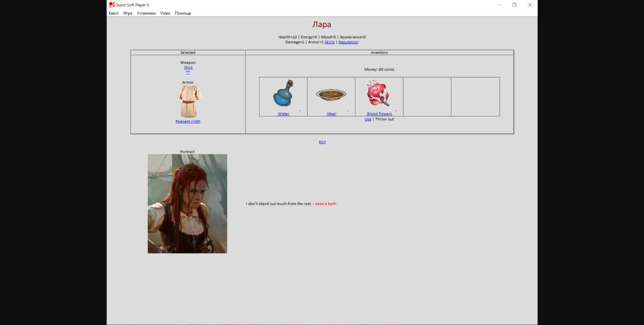
Task: Open the Video menu
Action: click(165, 13)
